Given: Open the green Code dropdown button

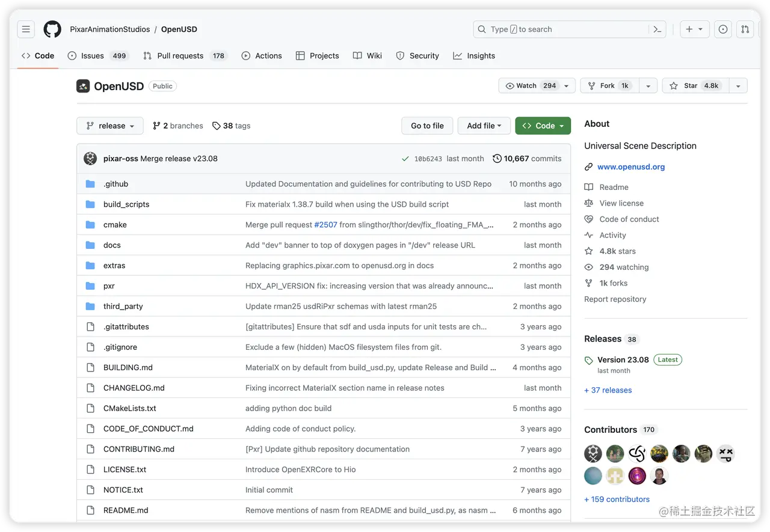Looking at the screenshot, I should point(543,126).
